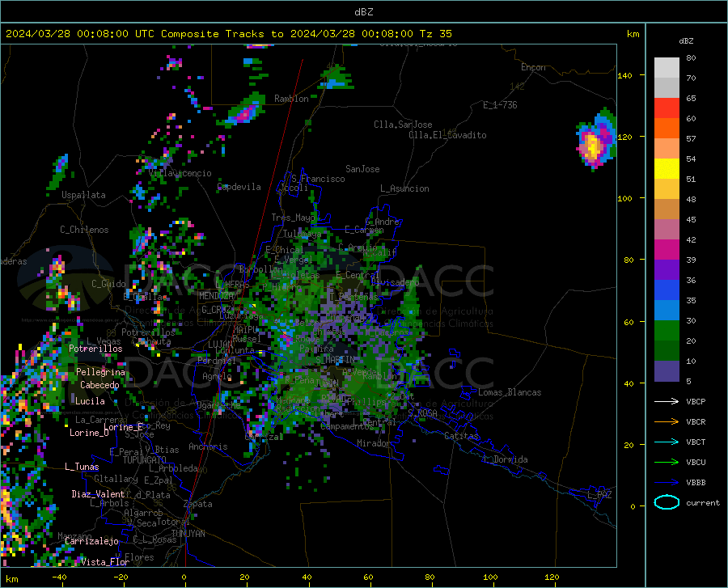
Task: Click the MENDOZA city label
Action: pyautogui.click(x=216, y=296)
